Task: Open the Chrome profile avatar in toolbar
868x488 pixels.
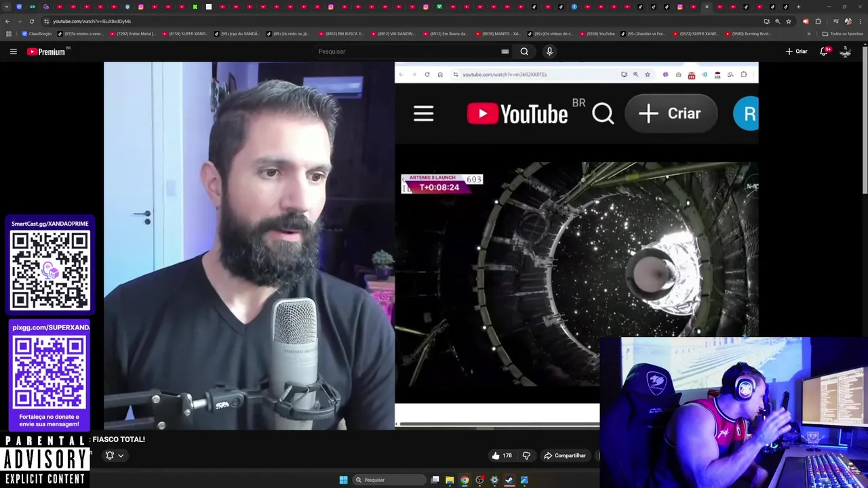Action: (848, 21)
